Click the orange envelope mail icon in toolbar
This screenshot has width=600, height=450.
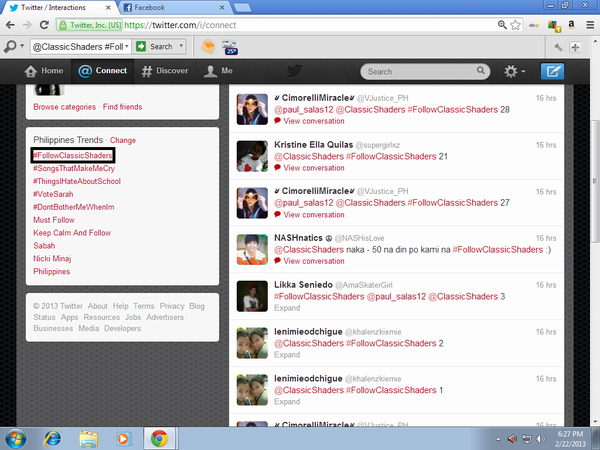pos(208,47)
